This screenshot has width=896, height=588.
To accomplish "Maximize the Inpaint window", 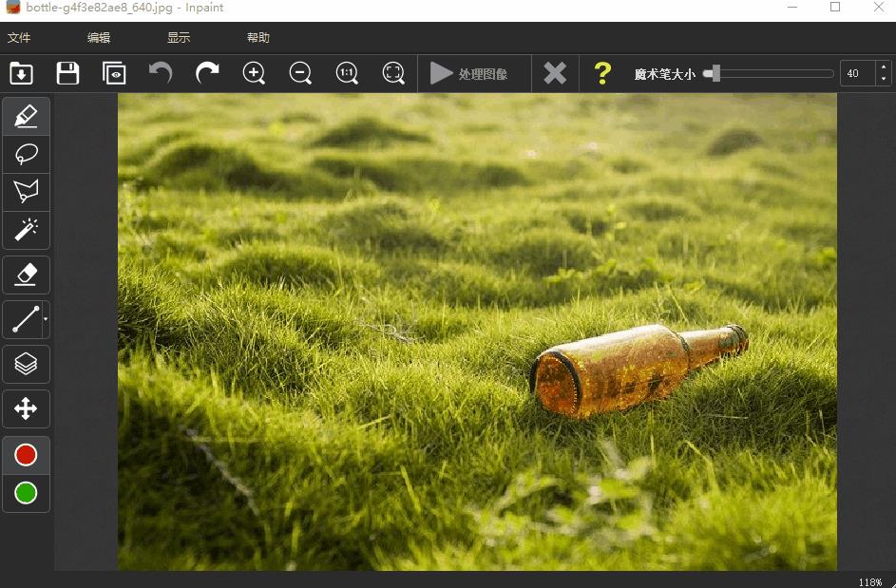I will coord(835,8).
